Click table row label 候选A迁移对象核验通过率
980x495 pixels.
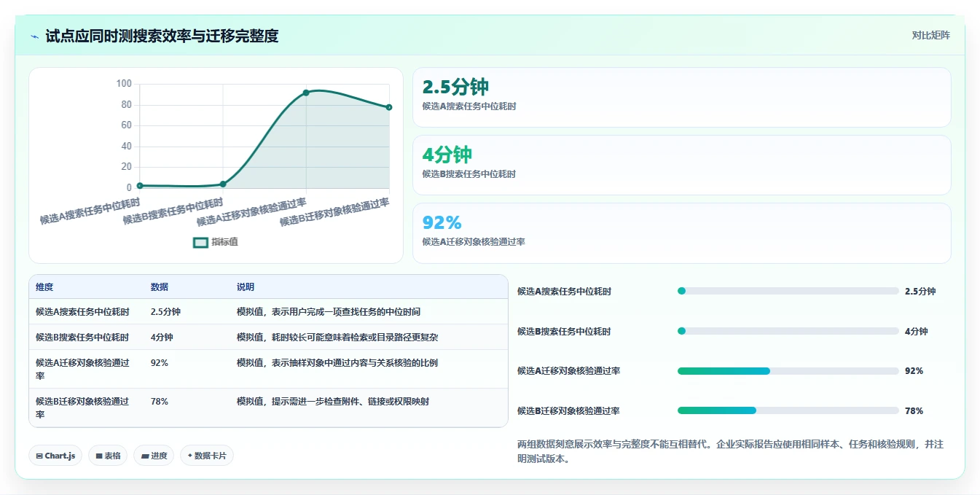coord(82,369)
